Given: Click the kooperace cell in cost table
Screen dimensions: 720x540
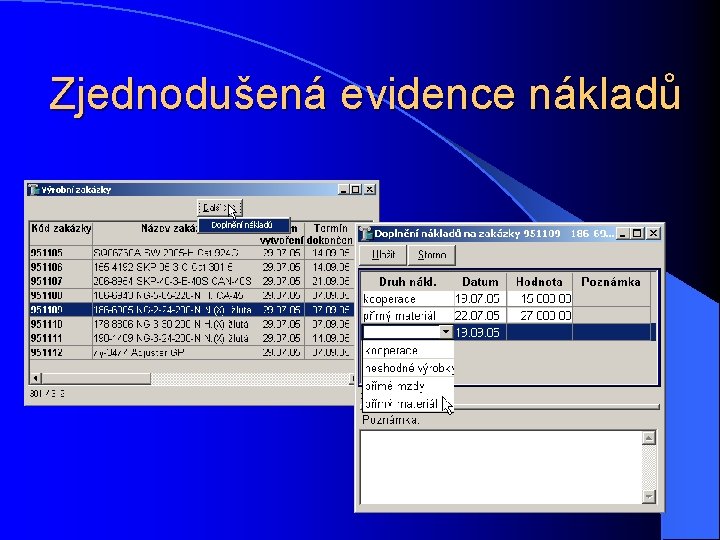Looking at the screenshot, I should (408, 299).
